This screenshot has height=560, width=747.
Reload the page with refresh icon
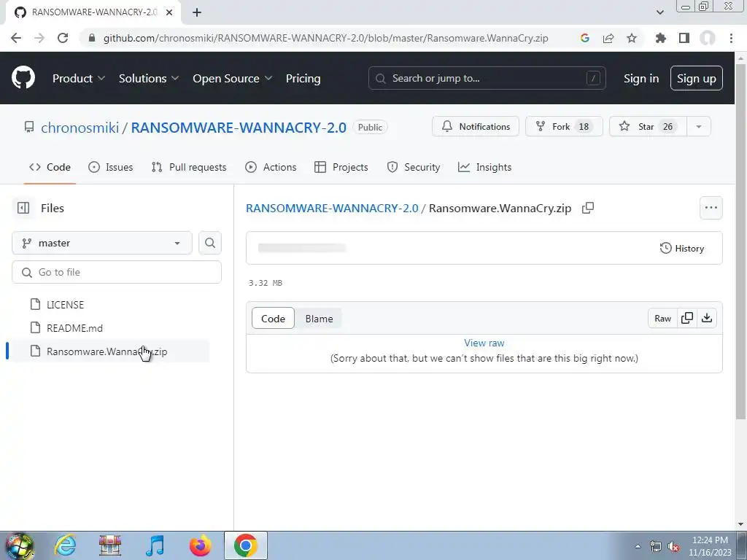(63, 38)
